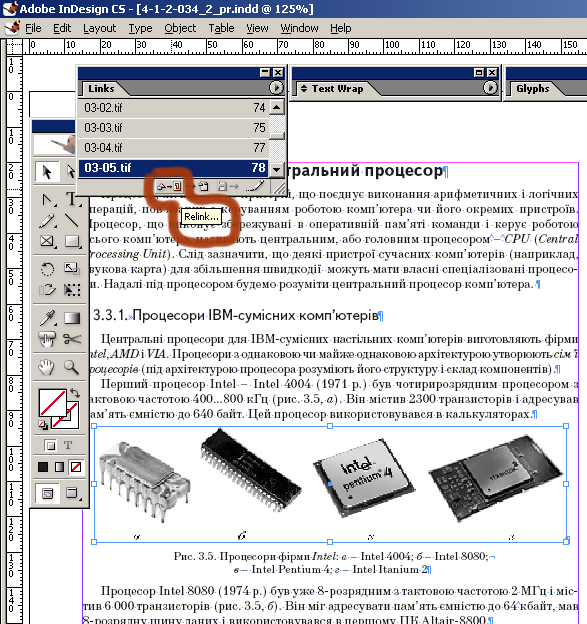This screenshot has height=624, width=587.
Task: Select the Rectangle tool
Action: click(x=72, y=241)
